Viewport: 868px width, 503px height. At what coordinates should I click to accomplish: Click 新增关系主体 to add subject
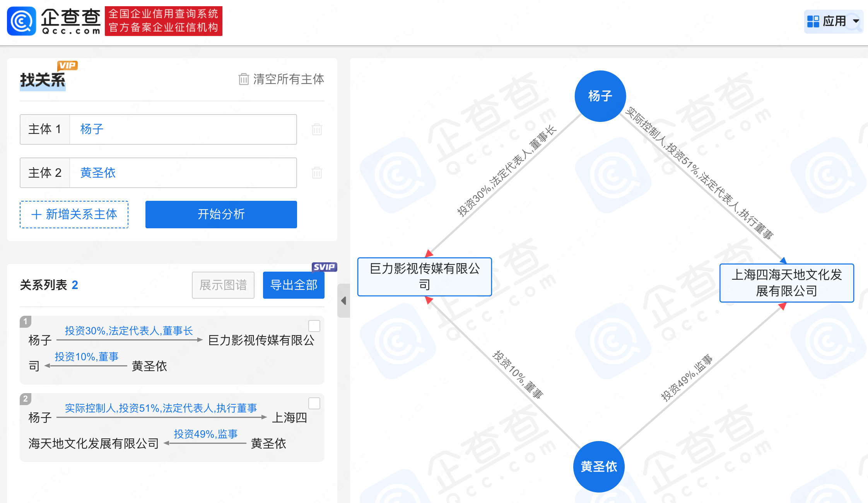[x=74, y=214]
